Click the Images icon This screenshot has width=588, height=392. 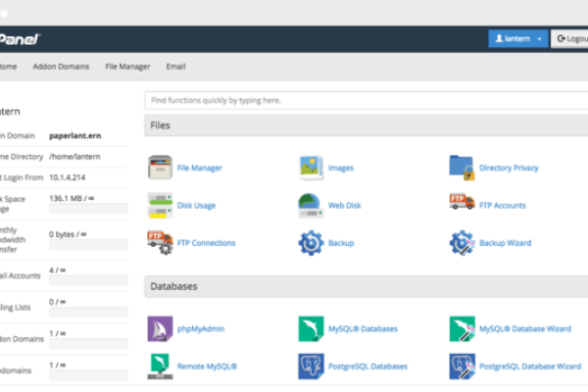311,168
